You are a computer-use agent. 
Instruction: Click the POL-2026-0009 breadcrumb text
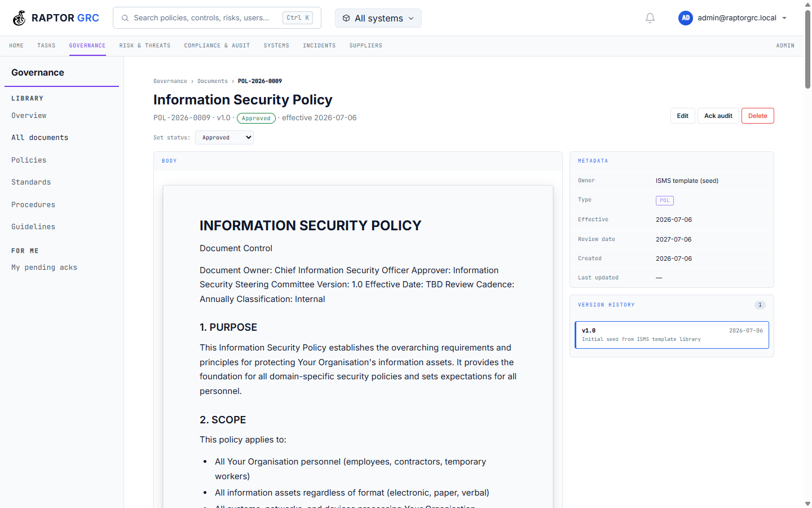point(260,81)
